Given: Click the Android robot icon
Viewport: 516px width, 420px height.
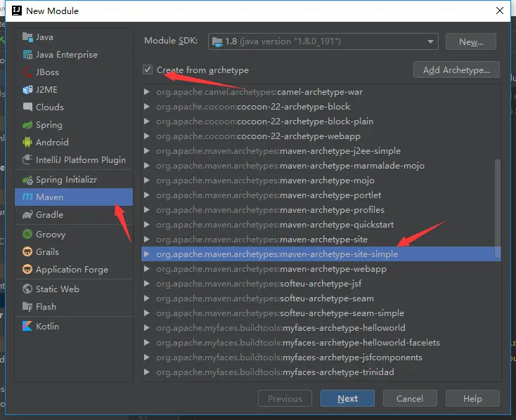Looking at the screenshot, I should 27,142.
